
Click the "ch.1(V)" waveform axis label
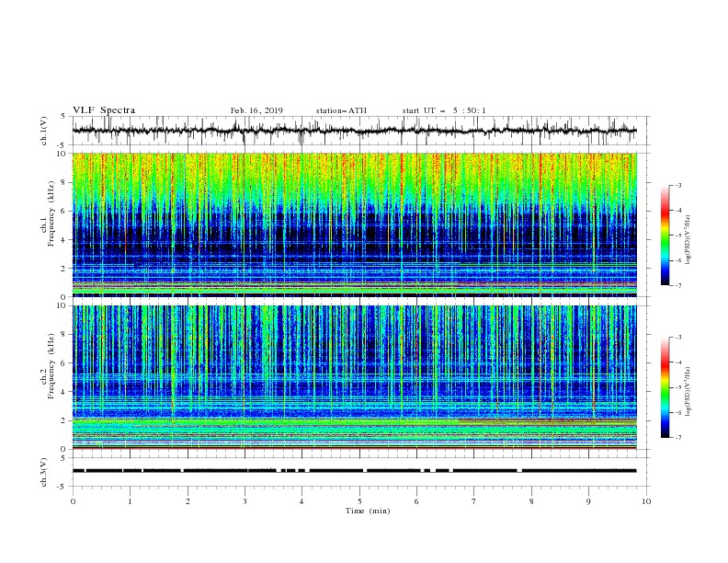tap(44, 131)
